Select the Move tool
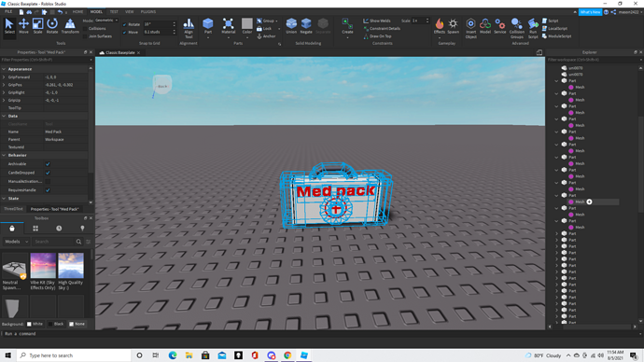 23,26
